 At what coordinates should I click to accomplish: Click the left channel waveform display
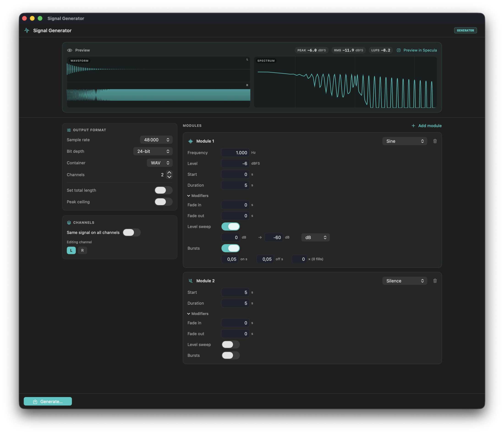(x=158, y=69)
